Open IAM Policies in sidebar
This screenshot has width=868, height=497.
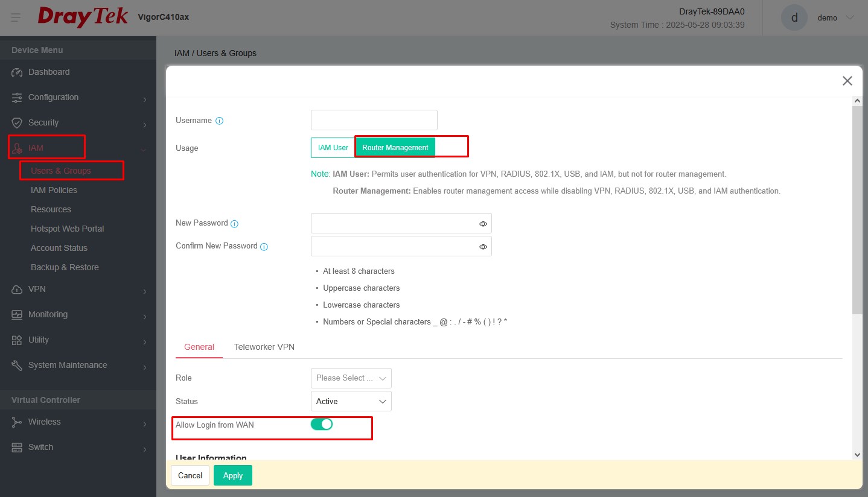54,190
